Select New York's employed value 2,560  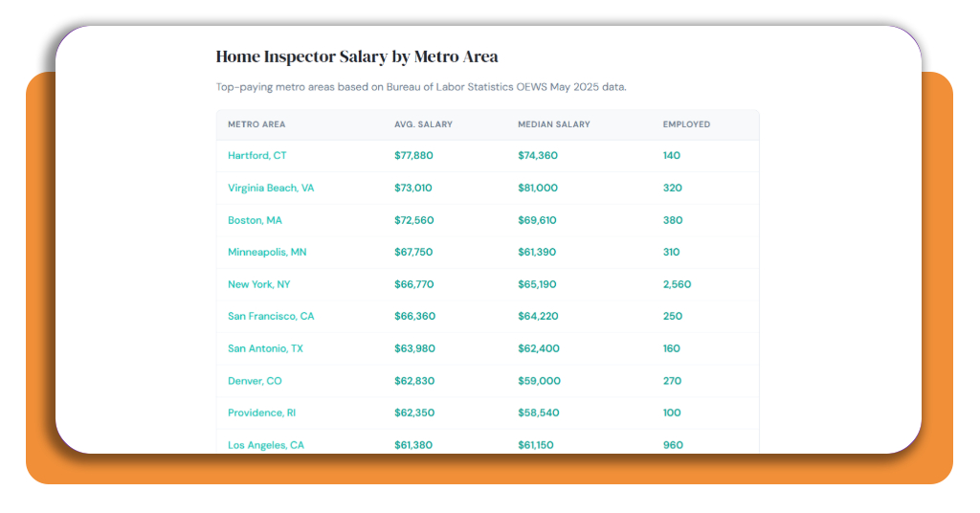(x=677, y=284)
